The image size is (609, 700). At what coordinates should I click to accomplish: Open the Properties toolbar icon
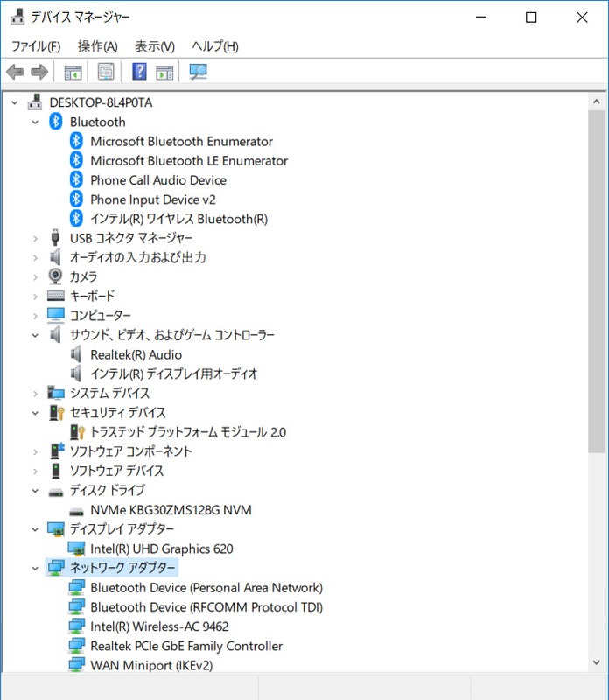click(106, 72)
